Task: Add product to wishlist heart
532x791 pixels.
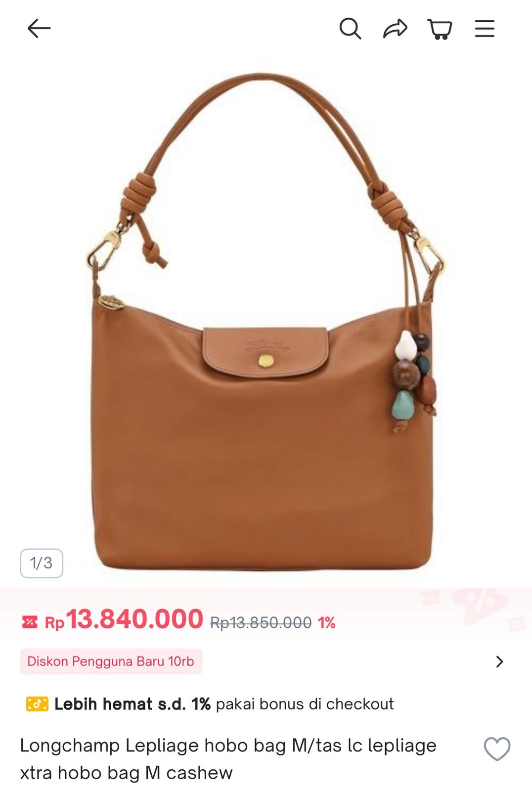Action: click(x=497, y=749)
